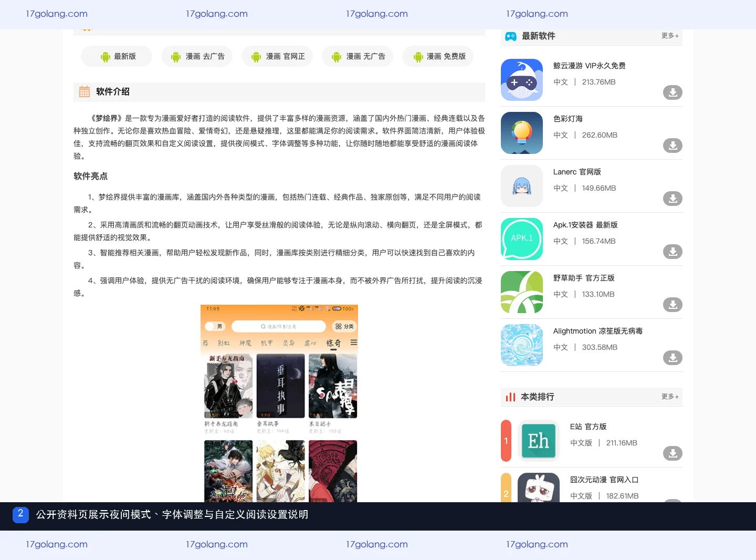Click the 鲸云漫游 app icon
The height and width of the screenshot is (560, 756).
tap(522, 80)
